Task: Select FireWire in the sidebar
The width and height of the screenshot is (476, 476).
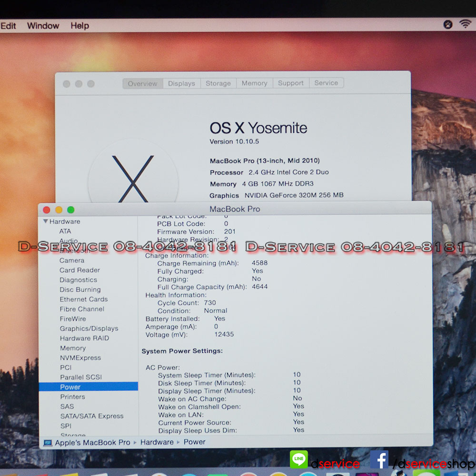Action: pyautogui.click(x=73, y=319)
